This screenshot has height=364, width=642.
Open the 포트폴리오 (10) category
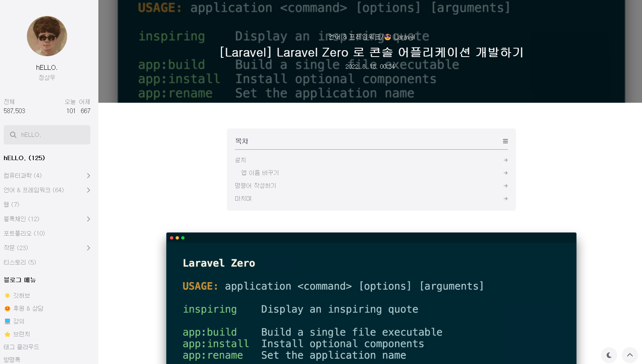pyautogui.click(x=24, y=233)
